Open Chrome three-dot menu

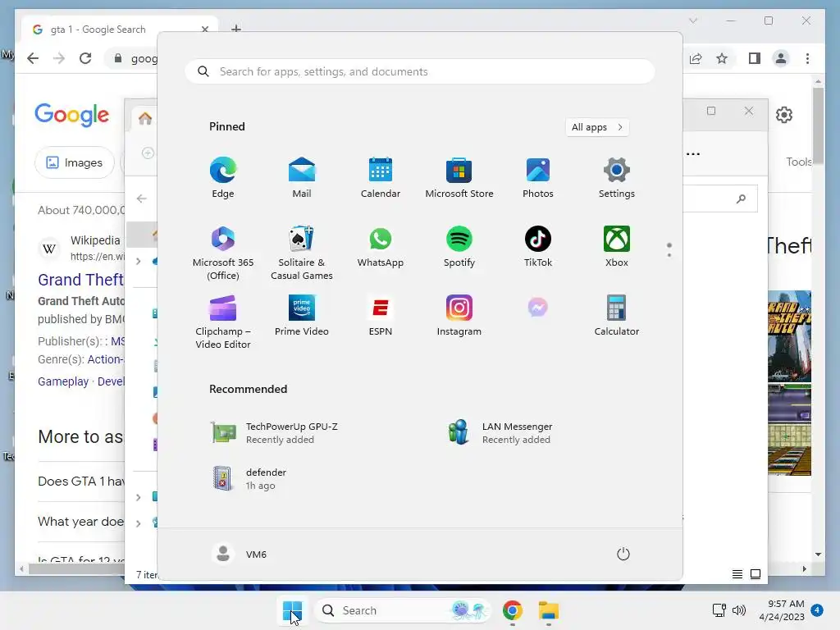807,58
